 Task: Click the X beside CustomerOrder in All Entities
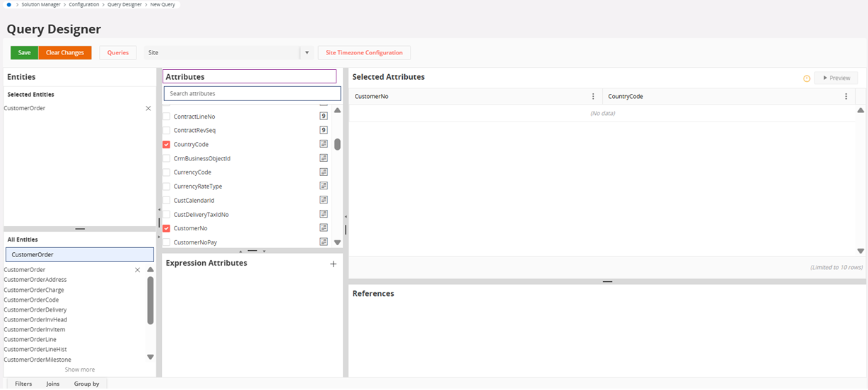click(x=137, y=270)
